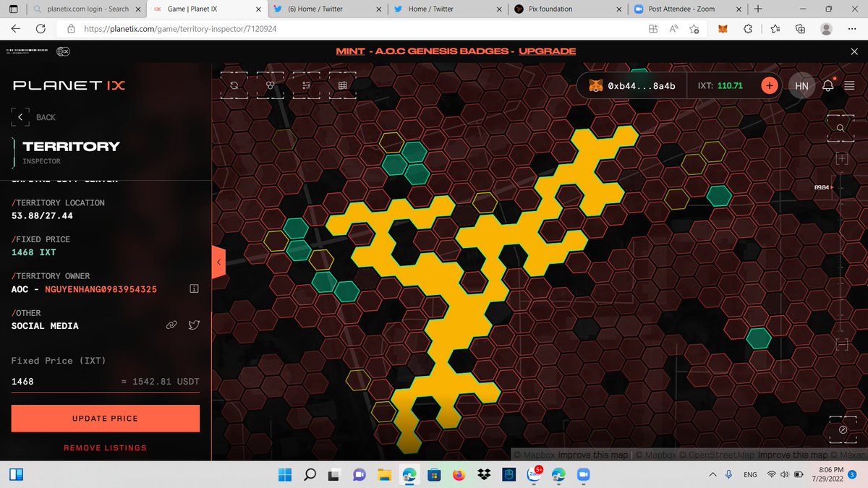Viewport: 868px width, 488px height.
Task: Click the Windows Start button
Action: pyautogui.click(x=284, y=475)
